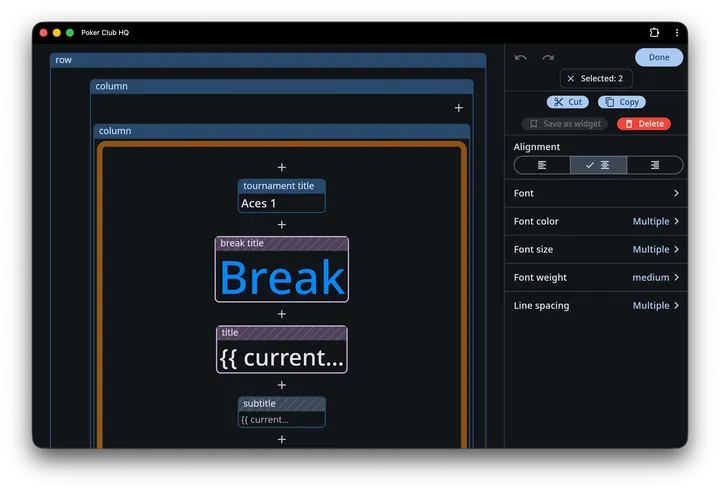Click the redo arrow icon
720x491 pixels.
tap(548, 57)
